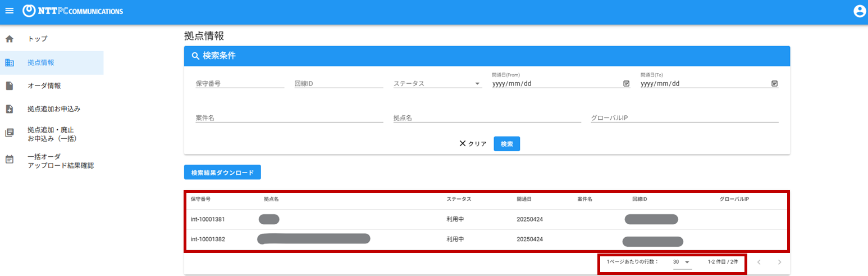This screenshot has height=276, width=868.
Task: Click the magnifier icon in 検索条件 header
Action: (195, 56)
